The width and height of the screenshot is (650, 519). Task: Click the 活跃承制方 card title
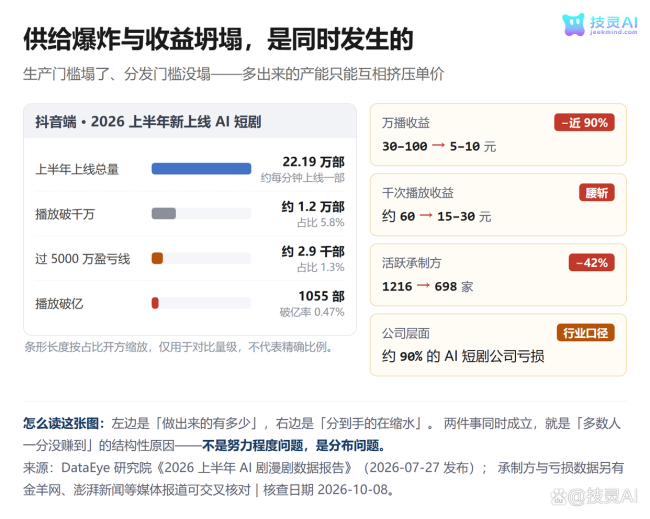(412, 263)
